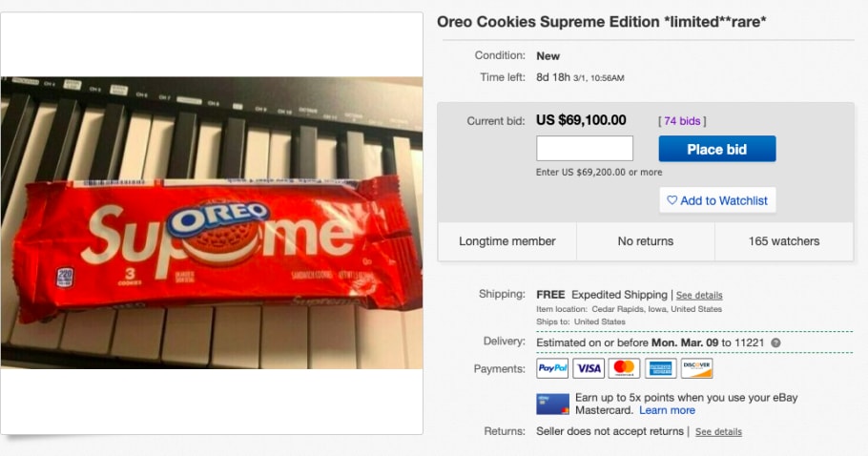Open the 74 bids history link
This screenshot has height=456, width=868.
coord(682,121)
